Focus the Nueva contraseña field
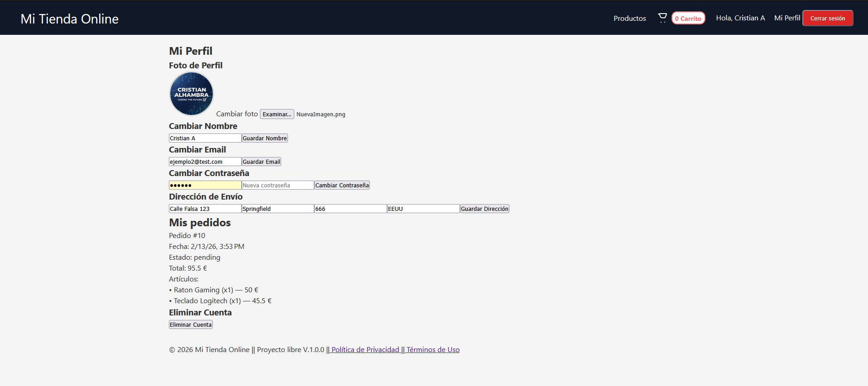The height and width of the screenshot is (386, 868). point(278,185)
